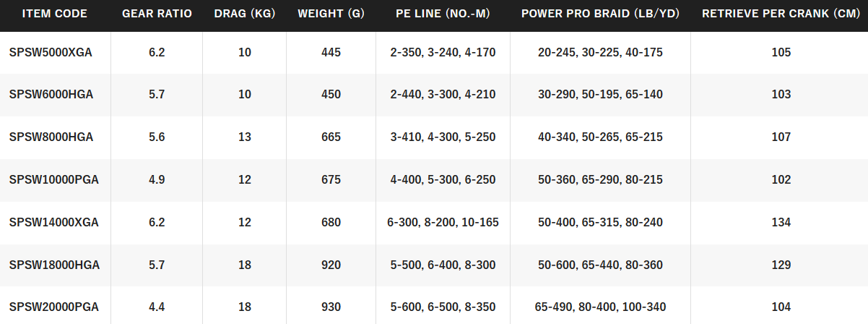The width and height of the screenshot is (868, 324).
Task: Click the SPSW18000HGA item code
Action: [54, 265]
